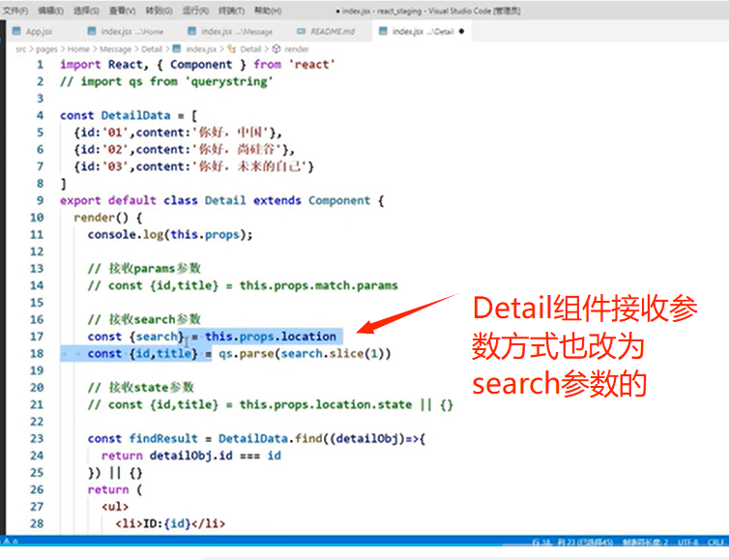Image resolution: width=729 pixels, height=560 pixels.
Task: Click the file icon on the ...\Message tab
Action: pos(191,31)
